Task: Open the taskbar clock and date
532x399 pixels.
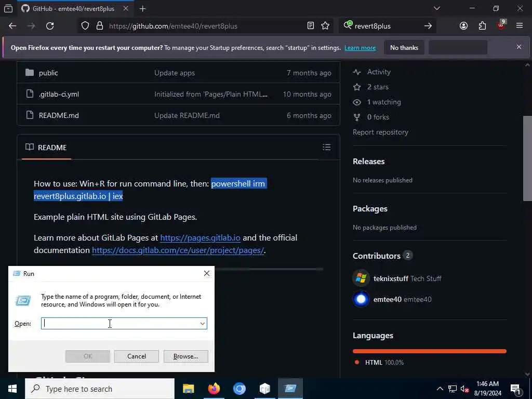Action: coord(487,389)
